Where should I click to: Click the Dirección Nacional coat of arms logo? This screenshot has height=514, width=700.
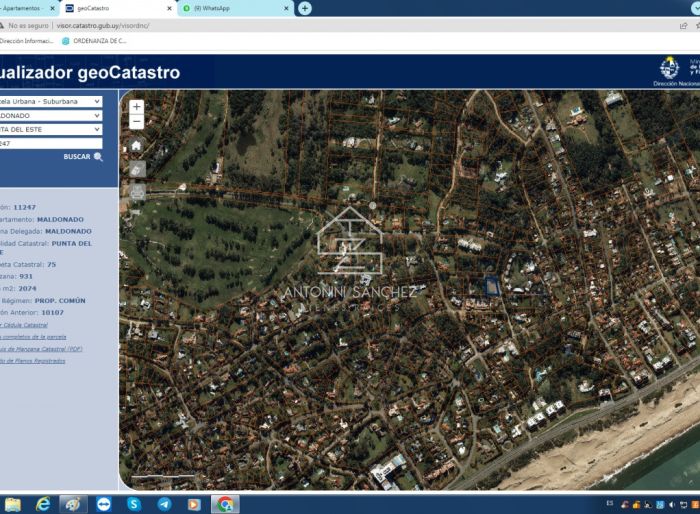pyautogui.click(x=669, y=68)
